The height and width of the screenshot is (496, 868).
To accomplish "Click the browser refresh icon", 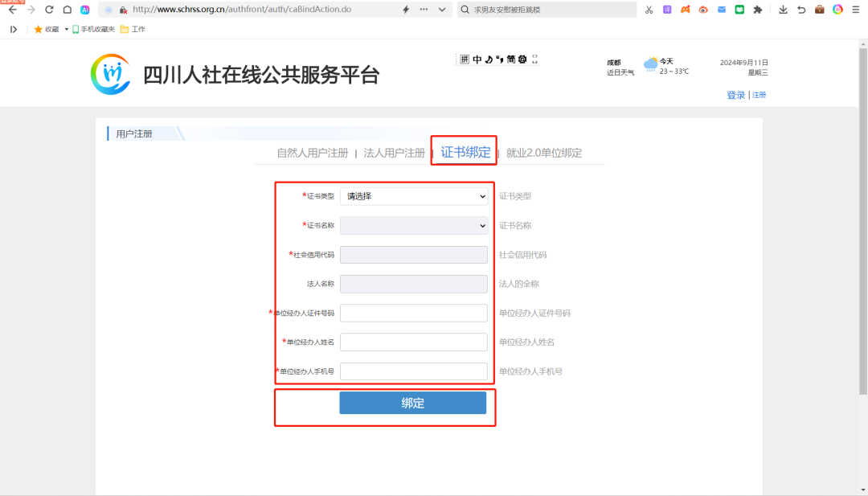I will [49, 10].
